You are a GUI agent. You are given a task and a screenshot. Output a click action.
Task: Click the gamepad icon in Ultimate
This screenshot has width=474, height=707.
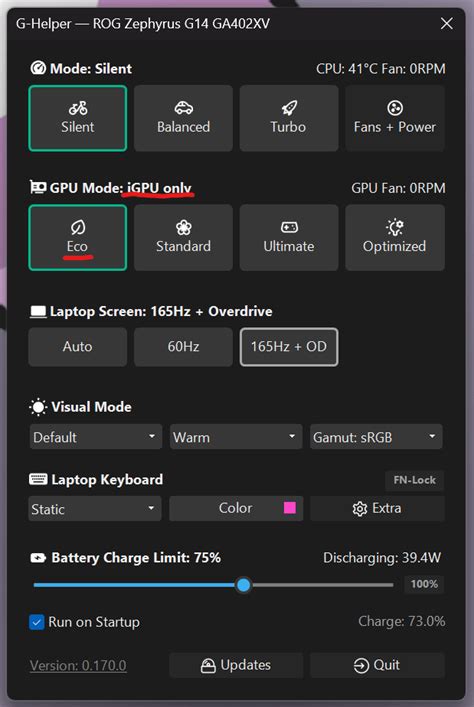[x=289, y=227]
